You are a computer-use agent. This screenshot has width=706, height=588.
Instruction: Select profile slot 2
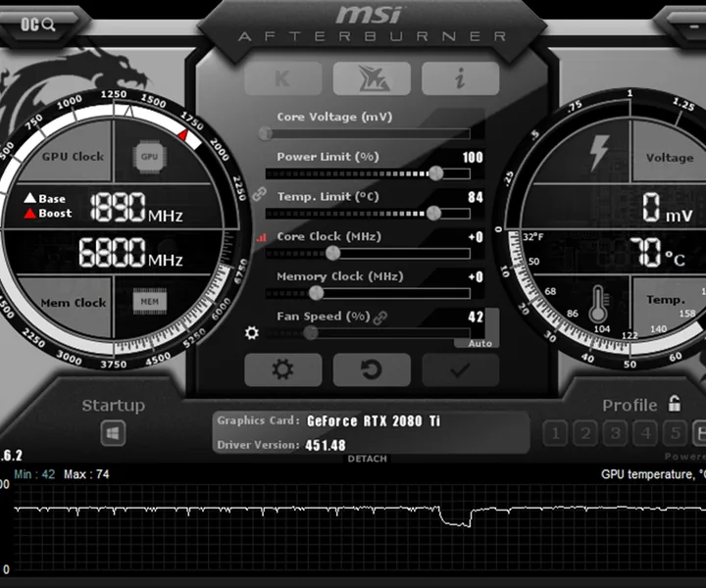click(585, 433)
